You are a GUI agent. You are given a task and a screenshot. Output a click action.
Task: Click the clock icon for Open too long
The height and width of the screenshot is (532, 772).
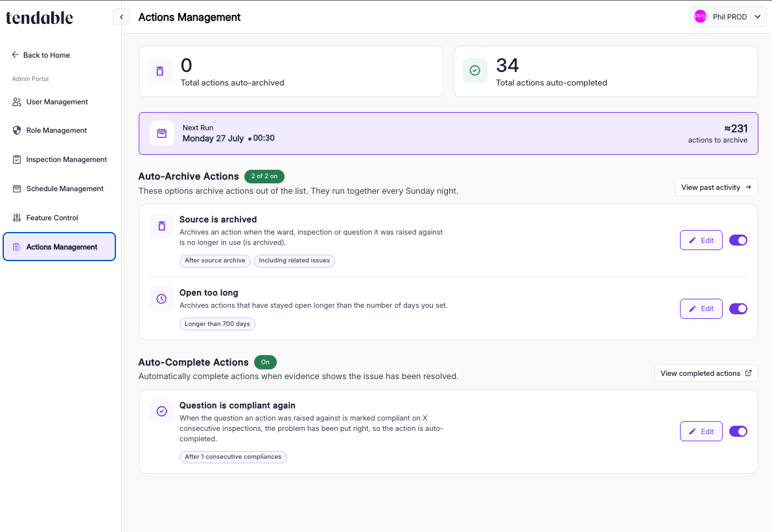162,299
